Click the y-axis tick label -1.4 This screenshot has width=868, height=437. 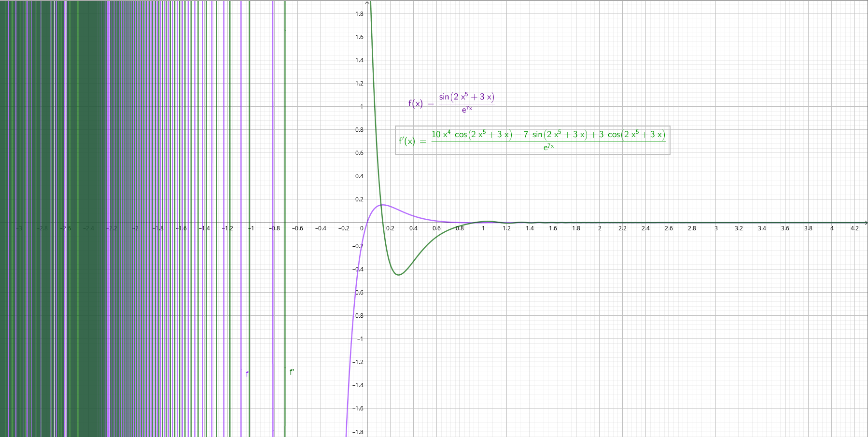358,385
